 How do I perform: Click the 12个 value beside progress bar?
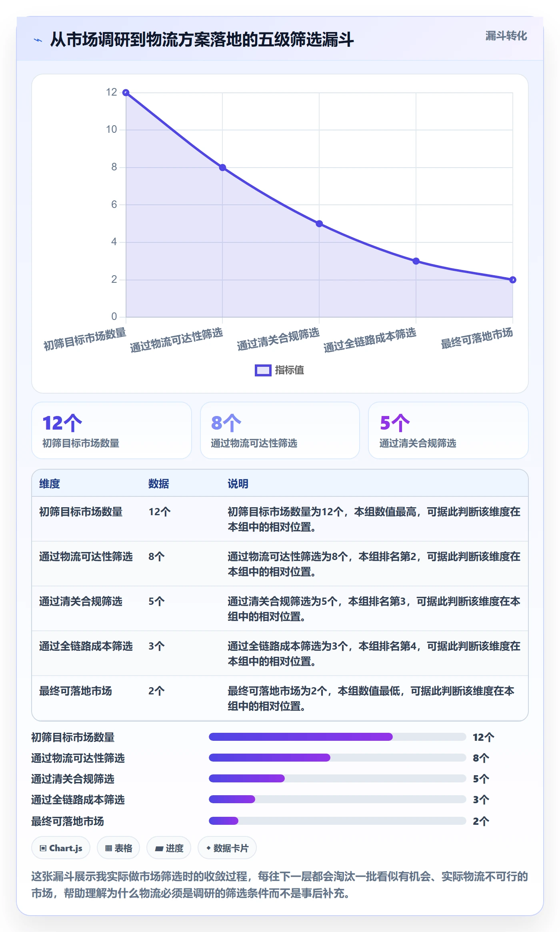pos(484,737)
